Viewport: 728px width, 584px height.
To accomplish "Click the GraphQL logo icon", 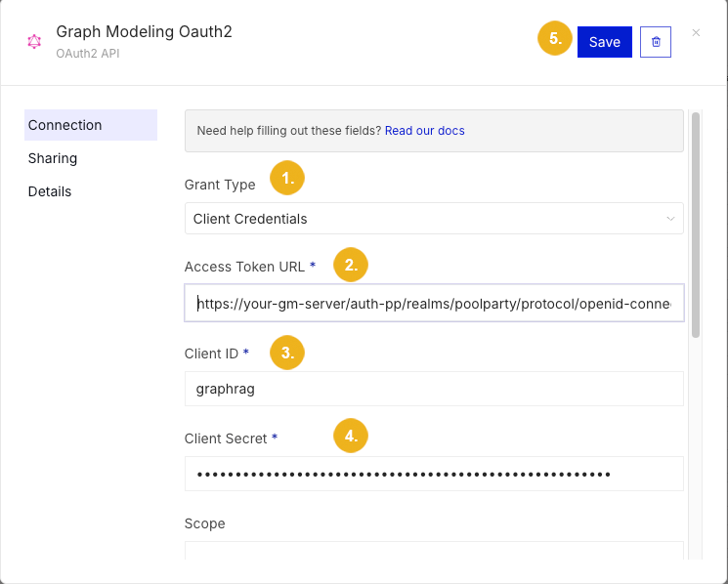I will coord(34,42).
